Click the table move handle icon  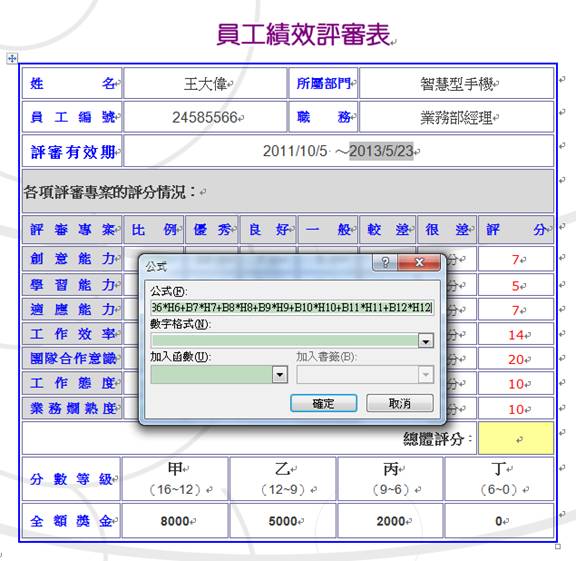(x=12, y=58)
